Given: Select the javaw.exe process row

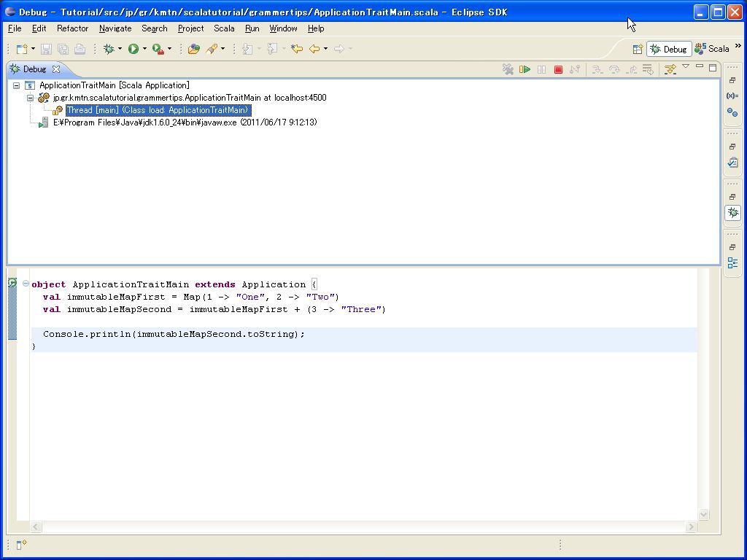Looking at the screenshot, I should coord(185,122).
